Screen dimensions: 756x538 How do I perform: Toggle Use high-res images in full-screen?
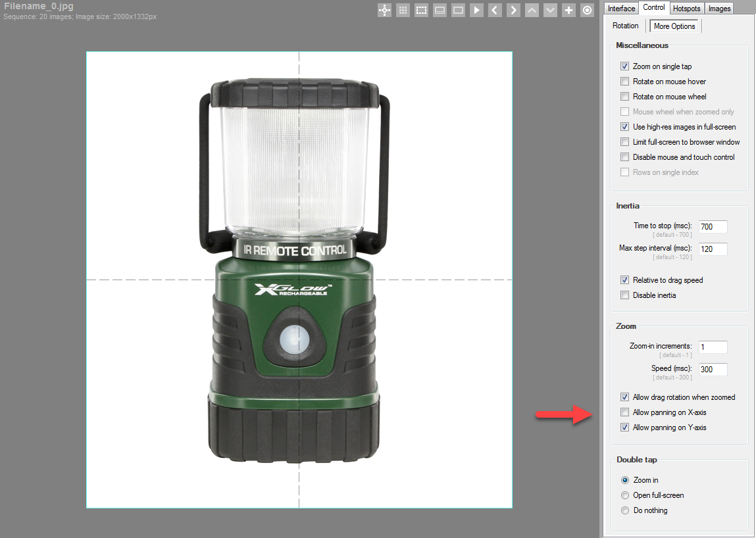(625, 127)
